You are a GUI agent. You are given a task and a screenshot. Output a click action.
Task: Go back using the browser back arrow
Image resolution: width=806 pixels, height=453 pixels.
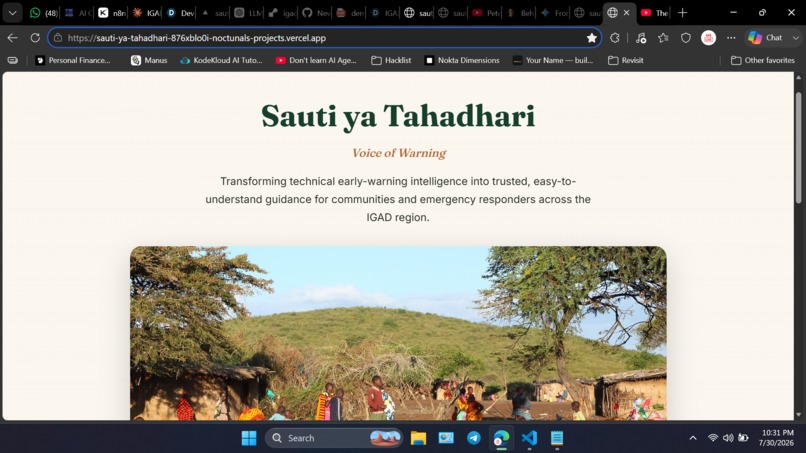(x=12, y=38)
